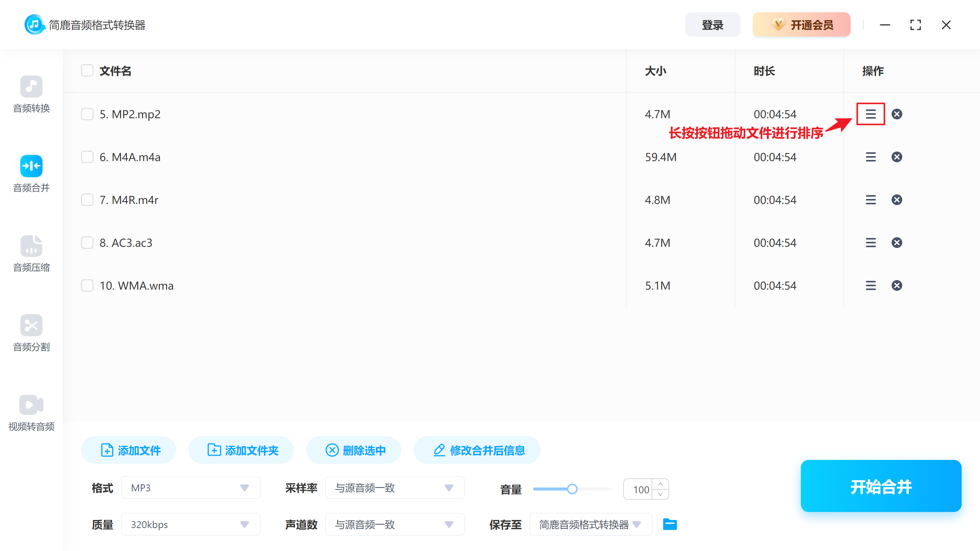Expand the 格式 MP3 dropdown
Screen dimensions: 980x551
click(x=191, y=487)
